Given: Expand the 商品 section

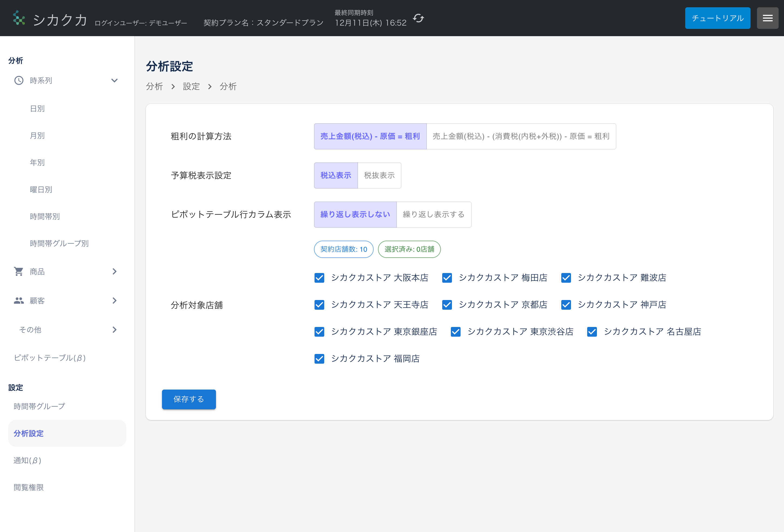Looking at the screenshot, I should pos(114,271).
